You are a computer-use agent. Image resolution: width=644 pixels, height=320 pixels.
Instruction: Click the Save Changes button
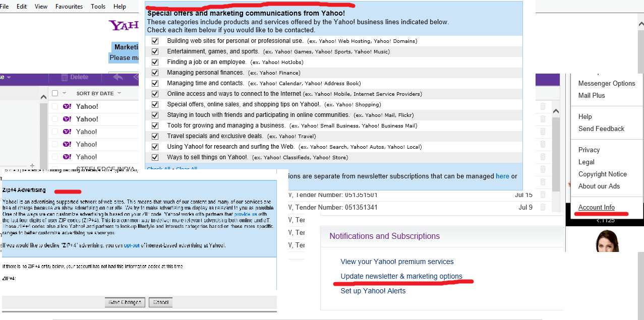[125, 302]
